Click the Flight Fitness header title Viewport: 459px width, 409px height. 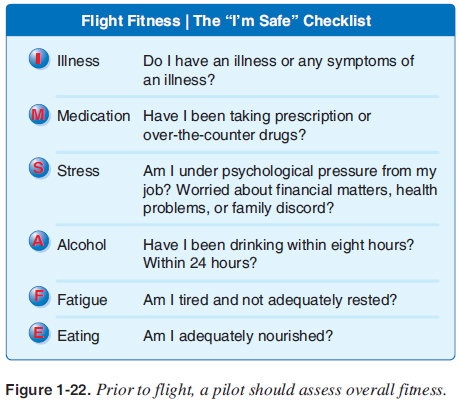click(x=226, y=21)
